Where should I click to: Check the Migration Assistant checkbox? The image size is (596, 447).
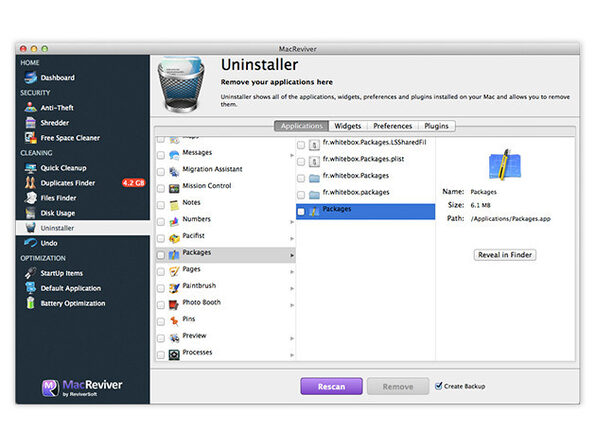coord(161,172)
